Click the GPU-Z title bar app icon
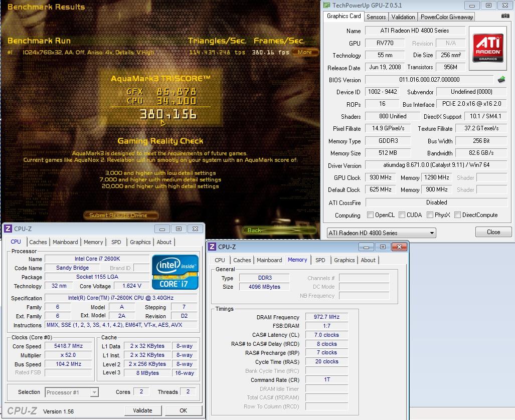The width and height of the screenshot is (515, 420). coord(326,5)
